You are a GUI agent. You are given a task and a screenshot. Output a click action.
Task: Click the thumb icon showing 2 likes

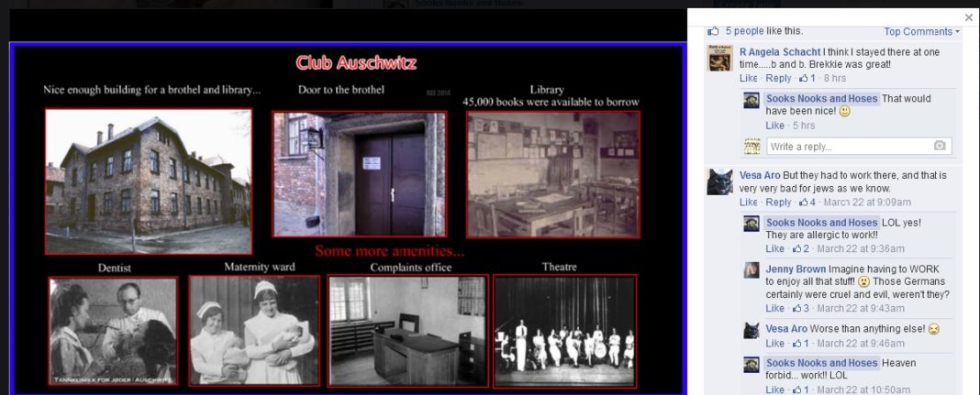point(796,249)
